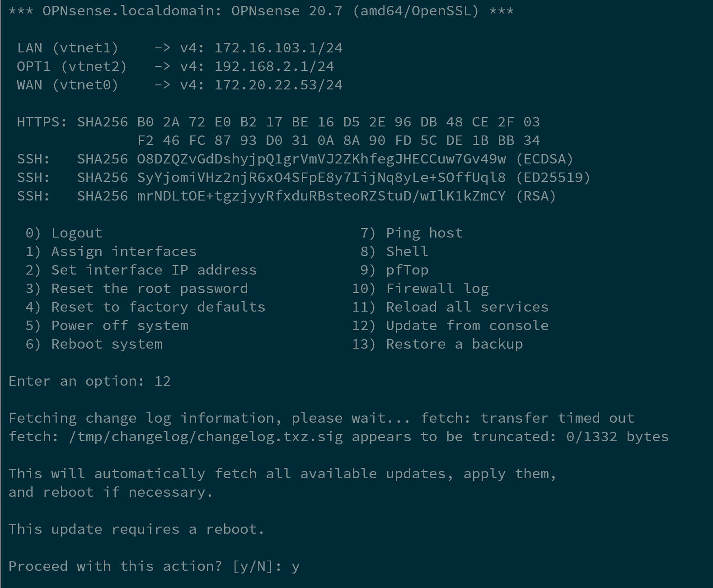Click the Logout menu option

pyautogui.click(x=76, y=233)
